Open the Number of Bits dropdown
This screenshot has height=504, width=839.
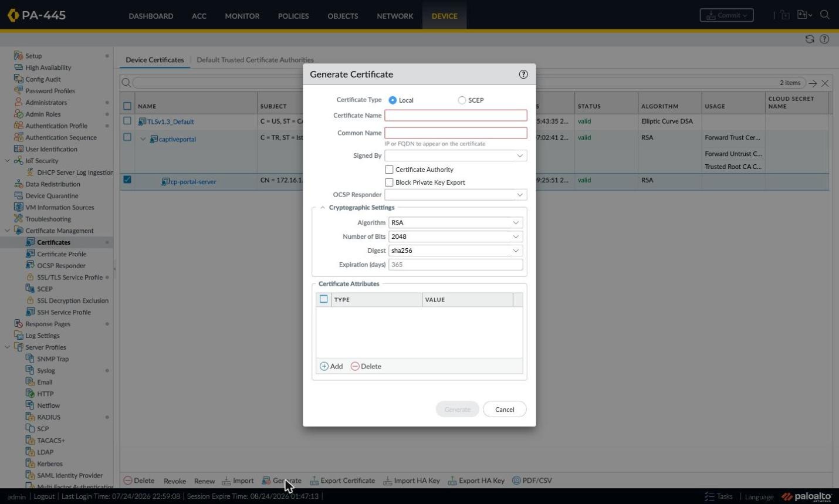pyautogui.click(x=516, y=236)
